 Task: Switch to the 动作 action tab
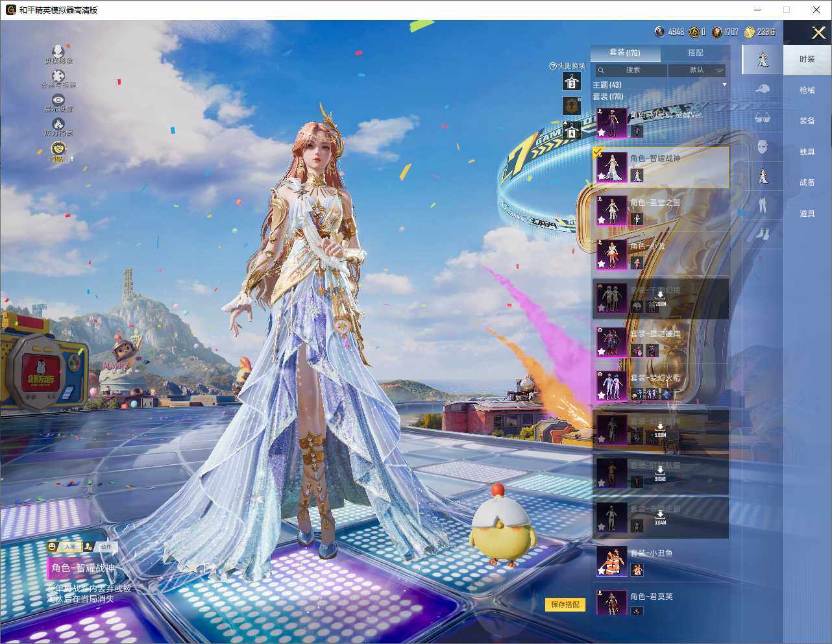click(99, 547)
